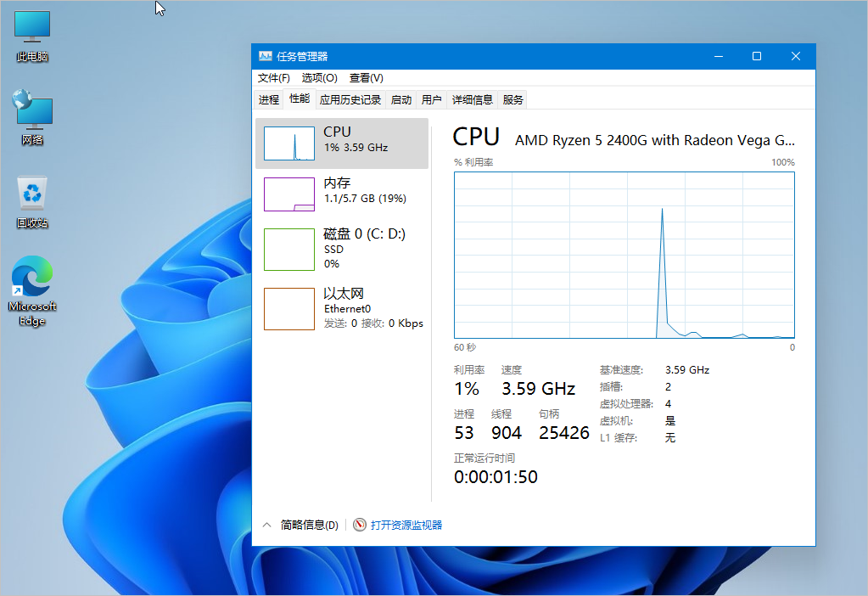Image resolution: width=868 pixels, height=596 pixels.
Task: Click the uptime value 0:00:01:50
Action: tap(496, 477)
